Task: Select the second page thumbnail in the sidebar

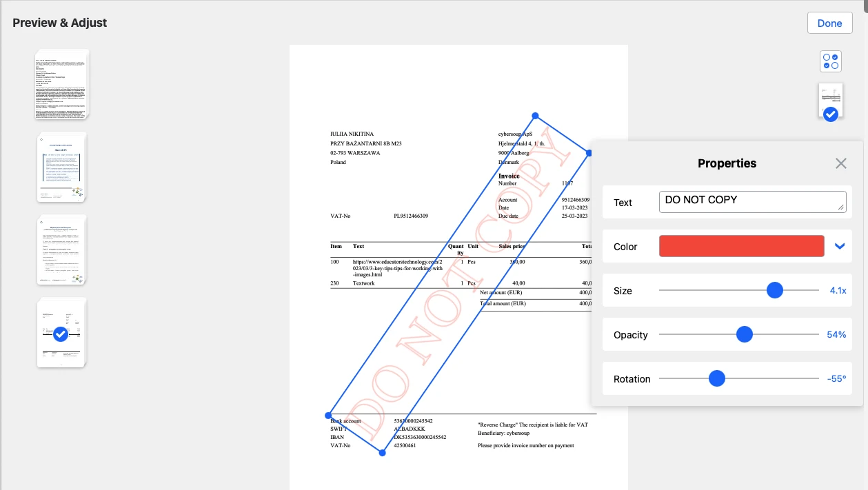Action: pyautogui.click(x=61, y=167)
